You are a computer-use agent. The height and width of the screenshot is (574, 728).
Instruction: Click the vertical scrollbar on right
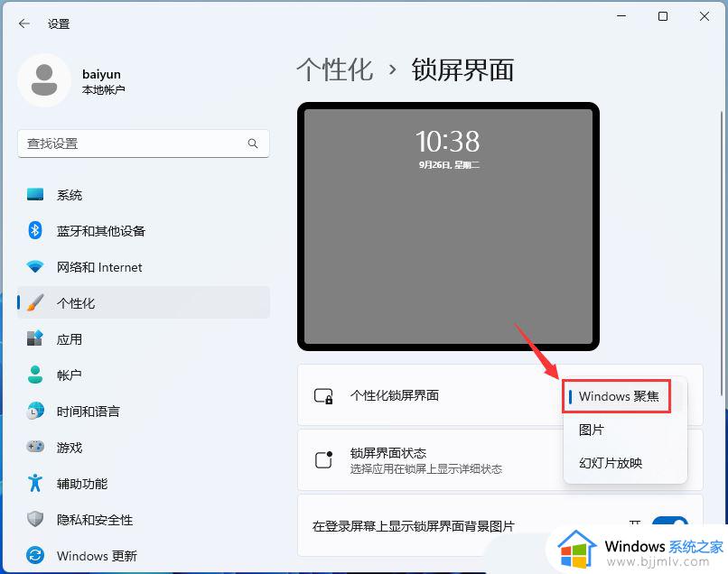point(722,253)
